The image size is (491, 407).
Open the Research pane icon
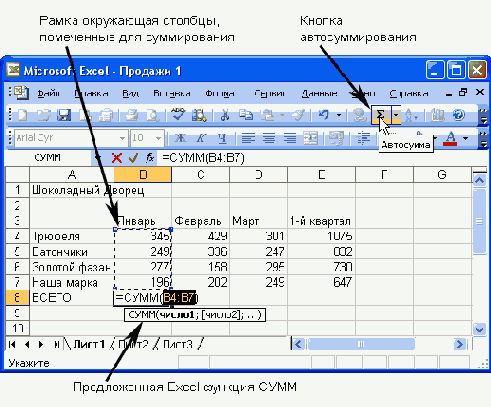(199, 115)
